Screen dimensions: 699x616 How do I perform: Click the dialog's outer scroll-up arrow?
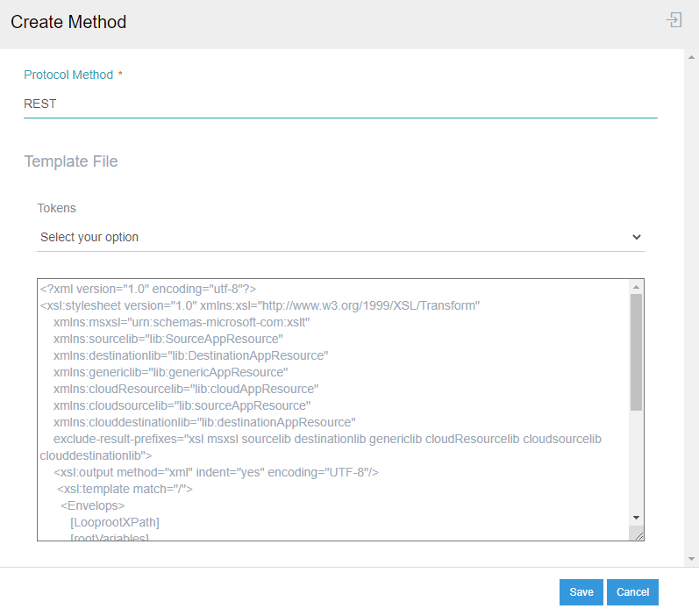pos(692,56)
